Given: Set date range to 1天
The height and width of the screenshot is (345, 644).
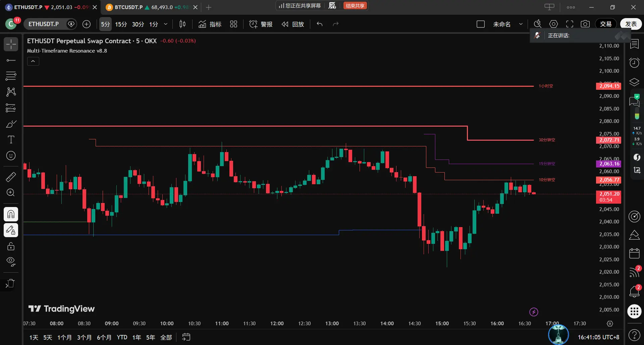Looking at the screenshot, I should click(34, 337).
